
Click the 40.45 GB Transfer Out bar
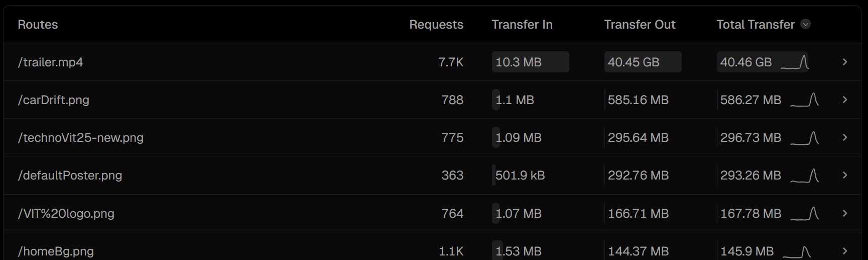(x=642, y=62)
